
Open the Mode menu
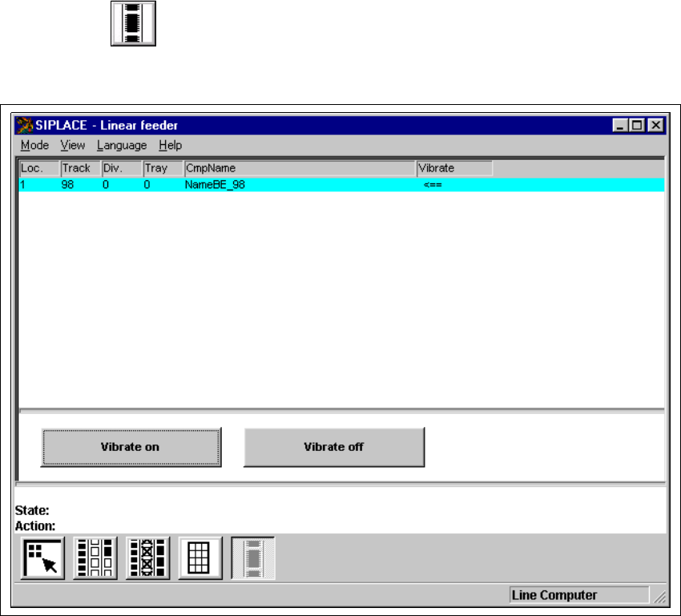tap(34, 146)
